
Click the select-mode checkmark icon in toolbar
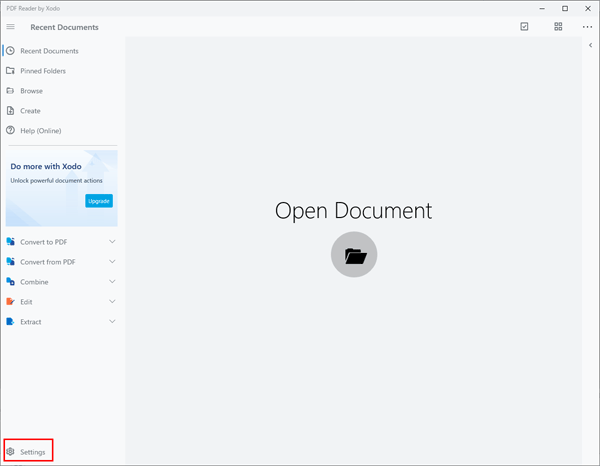524,27
